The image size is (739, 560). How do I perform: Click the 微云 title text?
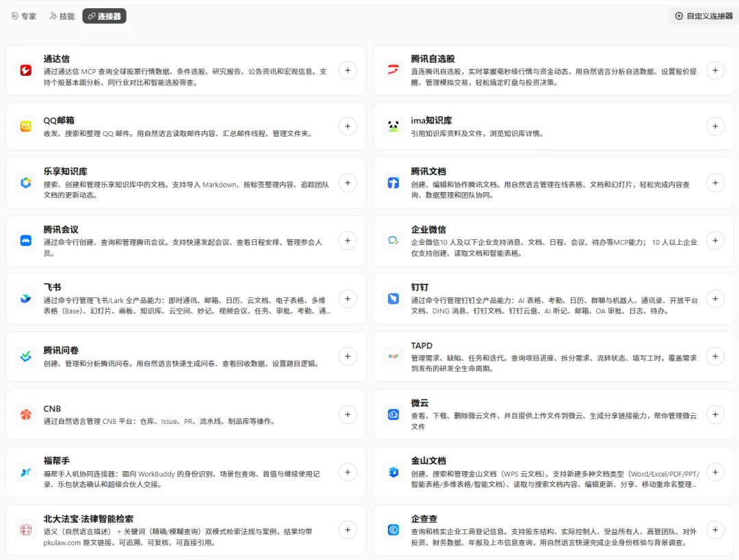[420, 403]
